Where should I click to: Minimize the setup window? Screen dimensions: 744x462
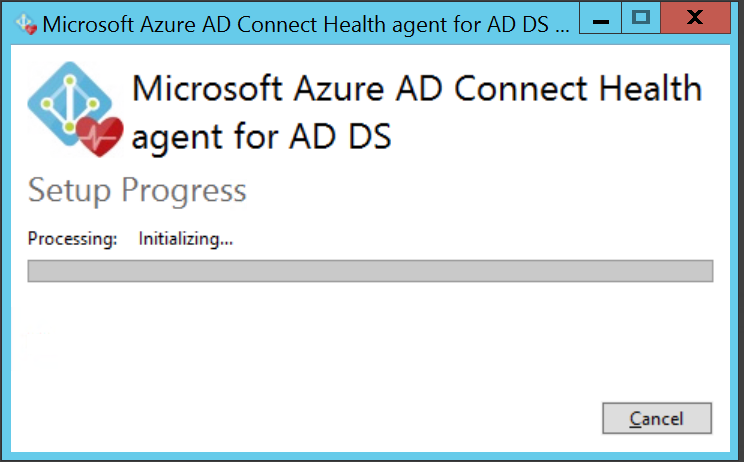pos(603,17)
